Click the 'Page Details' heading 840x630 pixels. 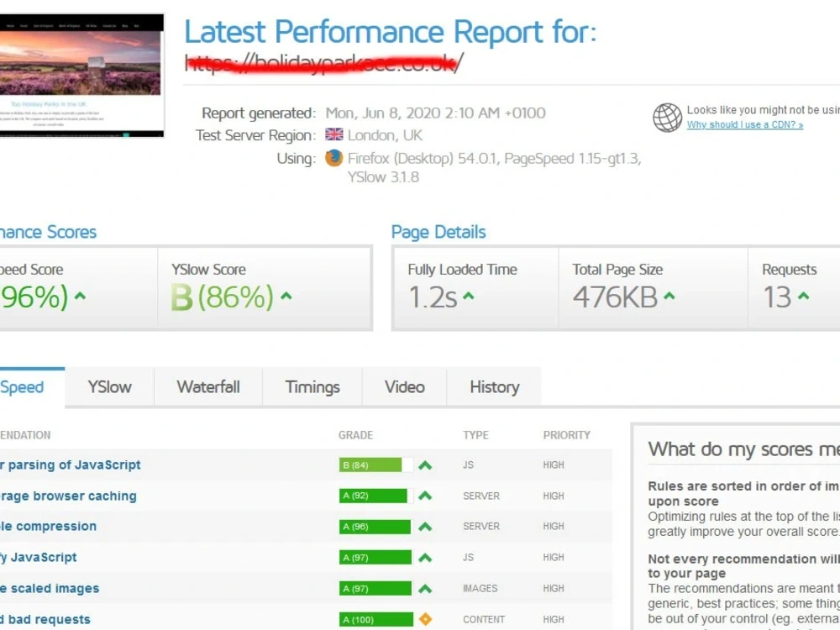coord(438,232)
